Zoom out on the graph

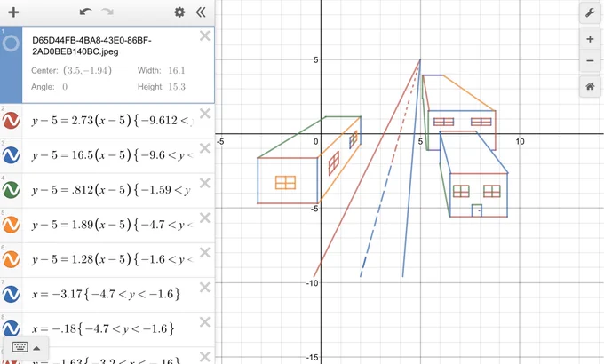tap(590, 61)
